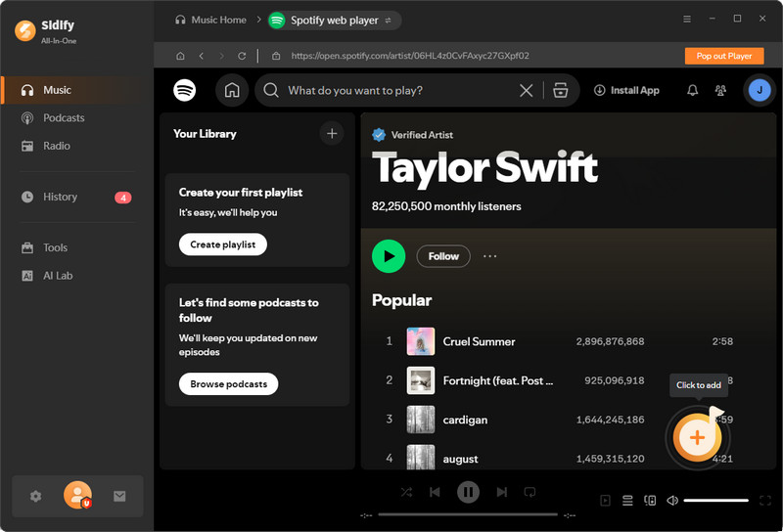783x532 pixels.
Task: Open Sidify settings gear icon
Action: (x=35, y=496)
